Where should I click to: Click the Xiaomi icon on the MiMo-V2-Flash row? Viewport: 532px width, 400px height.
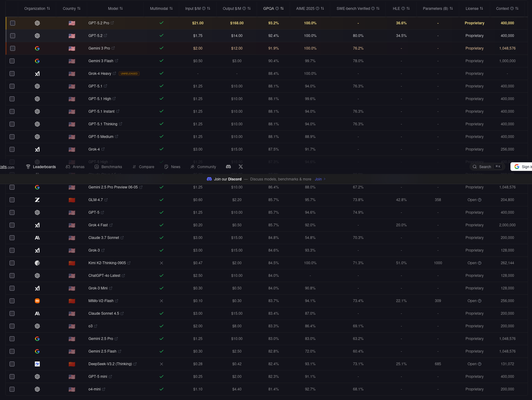tap(37, 301)
